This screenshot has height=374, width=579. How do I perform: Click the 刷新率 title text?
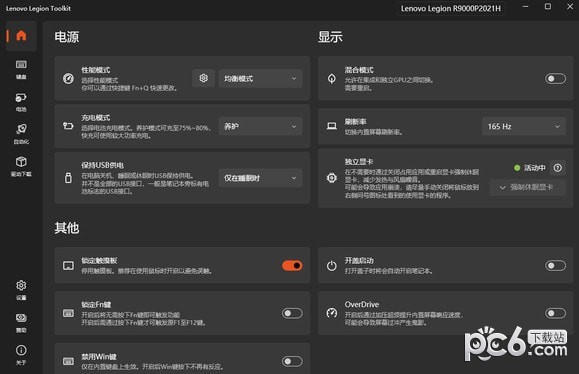[x=355, y=121]
